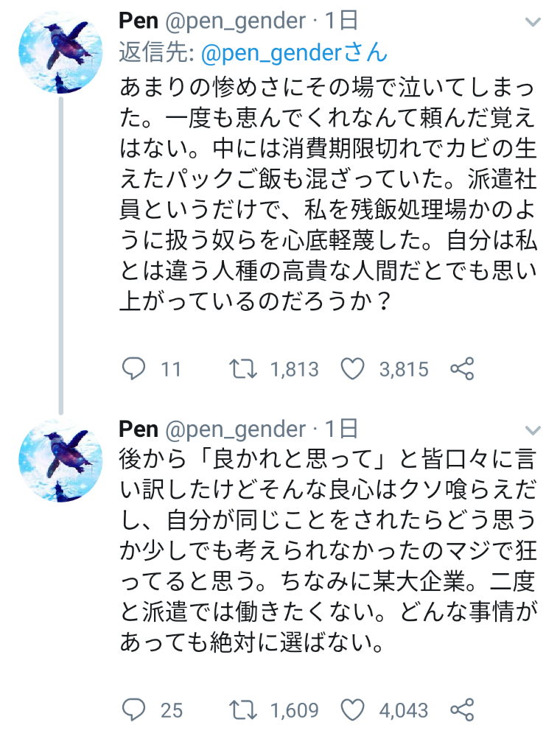Open Pen's profile from second tweet name

(x=139, y=429)
